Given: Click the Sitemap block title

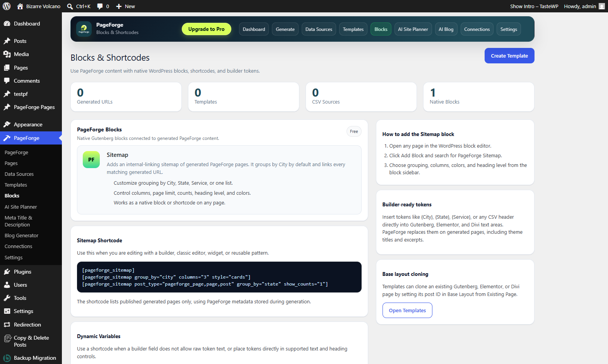Looking at the screenshot, I should 118,155.
